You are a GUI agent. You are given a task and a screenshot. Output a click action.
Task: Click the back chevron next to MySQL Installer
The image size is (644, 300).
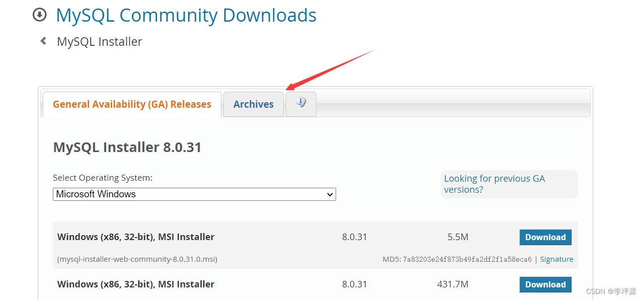(x=43, y=41)
